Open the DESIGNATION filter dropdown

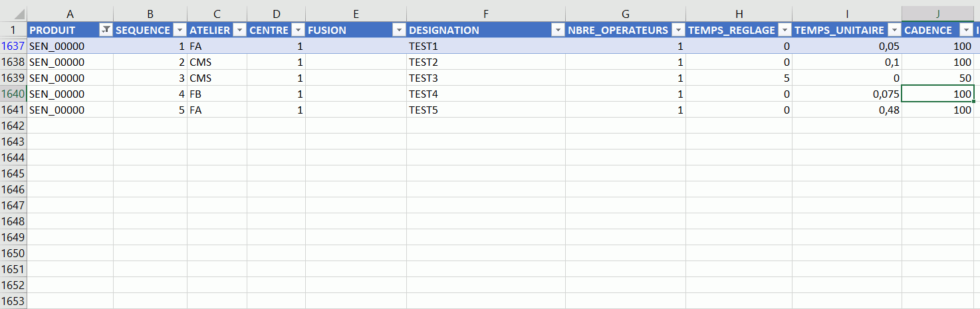558,30
